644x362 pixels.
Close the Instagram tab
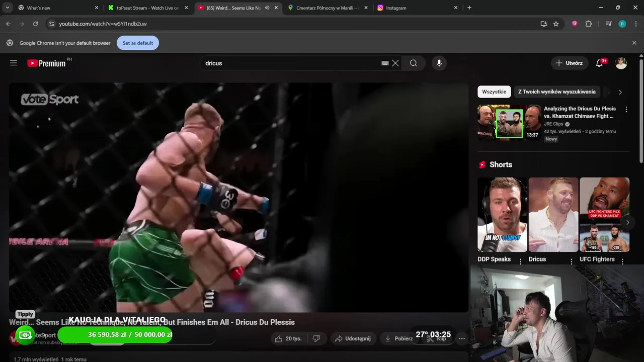456,8
